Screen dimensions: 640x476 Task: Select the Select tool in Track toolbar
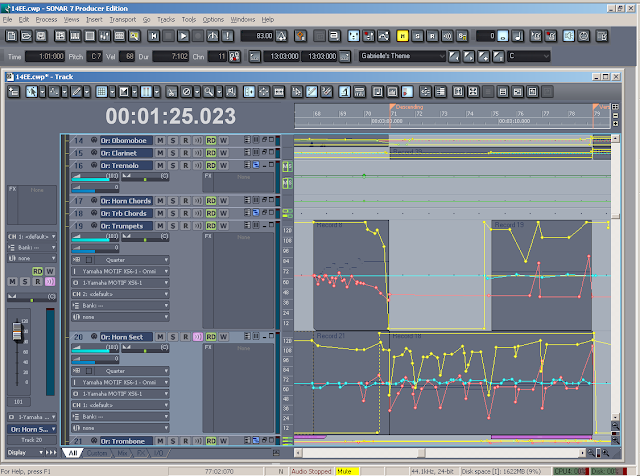tap(31, 92)
